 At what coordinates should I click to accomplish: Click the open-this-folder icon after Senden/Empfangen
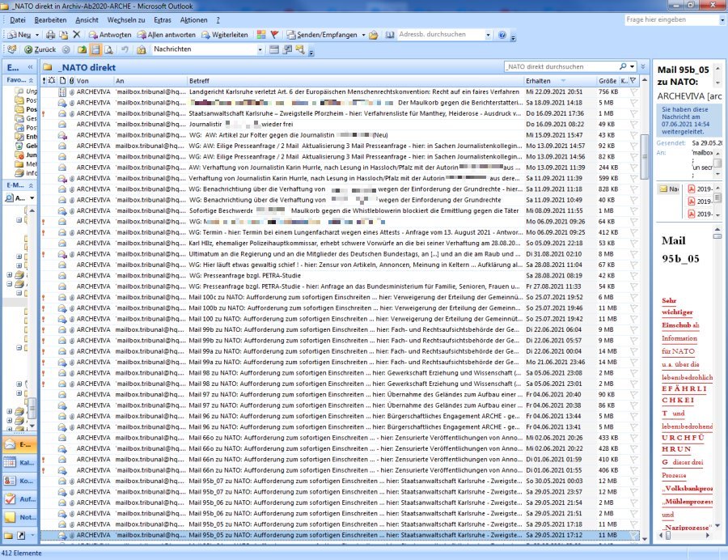(373, 35)
